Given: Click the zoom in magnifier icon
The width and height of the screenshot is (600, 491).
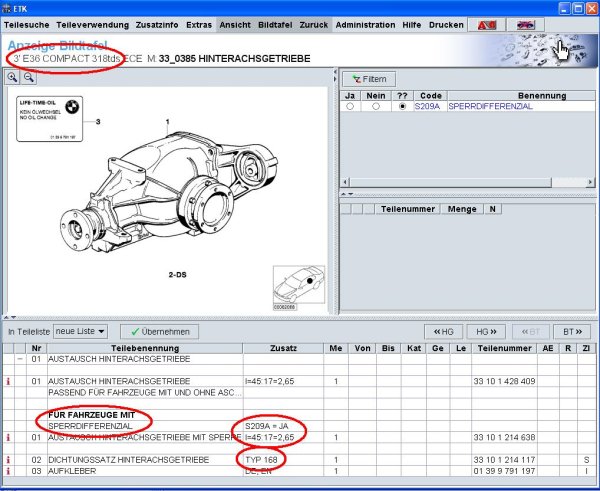Looking at the screenshot, I should pos(13,77).
